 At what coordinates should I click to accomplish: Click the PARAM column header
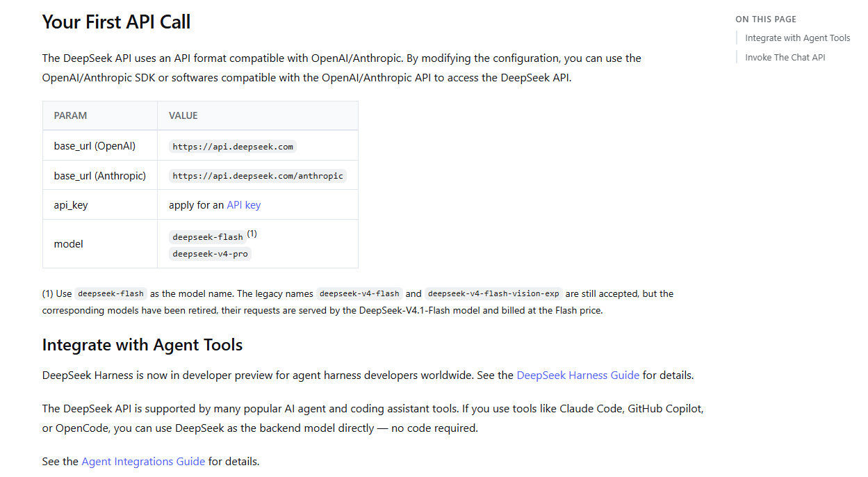(100, 115)
